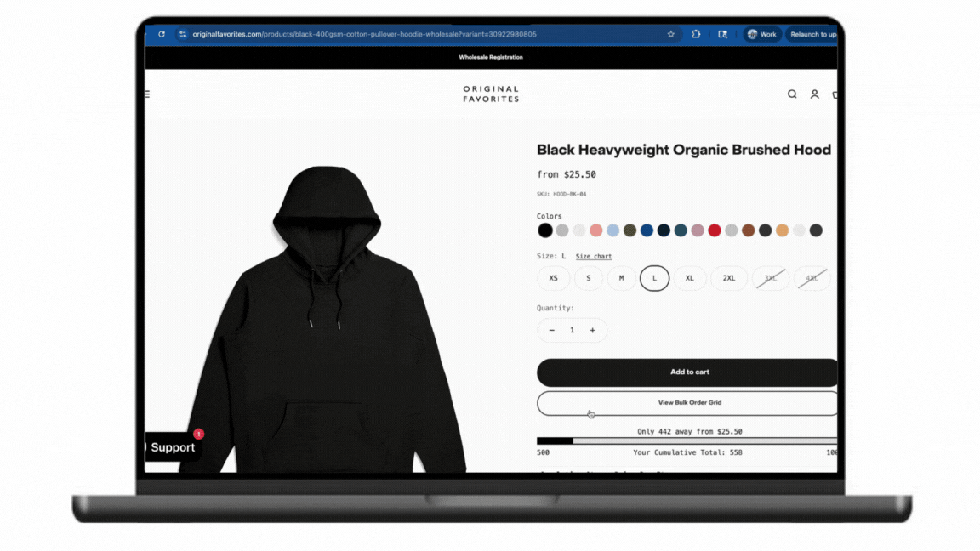Open the store search magnifier icon
Image resolution: width=980 pixels, height=551 pixels.
click(792, 94)
